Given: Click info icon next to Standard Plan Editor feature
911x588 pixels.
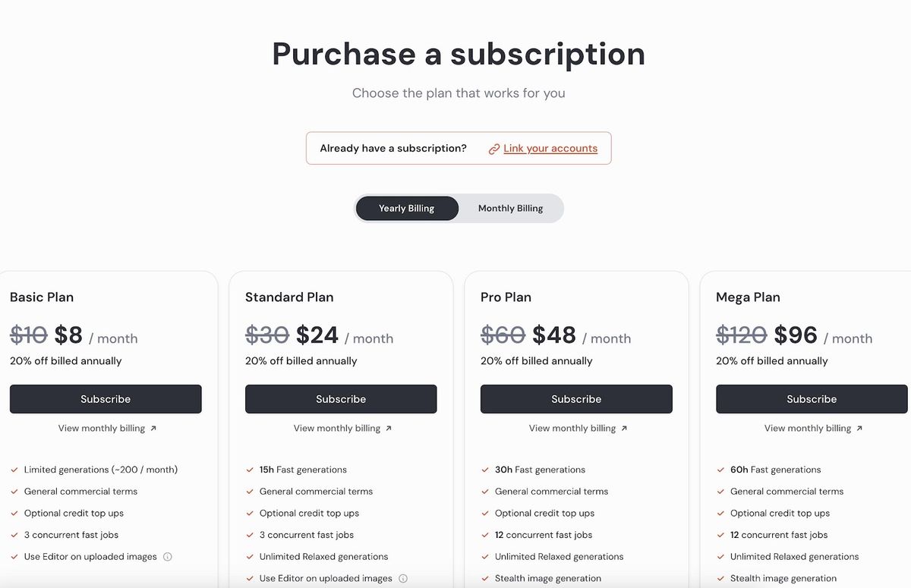Looking at the screenshot, I should [x=403, y=578].
